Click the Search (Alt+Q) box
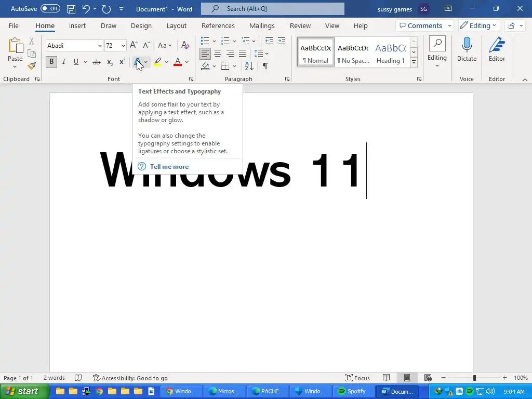532x399 pixels. 272,9
